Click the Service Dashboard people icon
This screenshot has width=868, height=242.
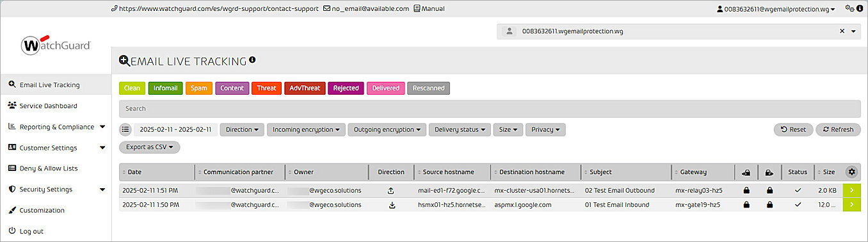click(x=12, y=106)
